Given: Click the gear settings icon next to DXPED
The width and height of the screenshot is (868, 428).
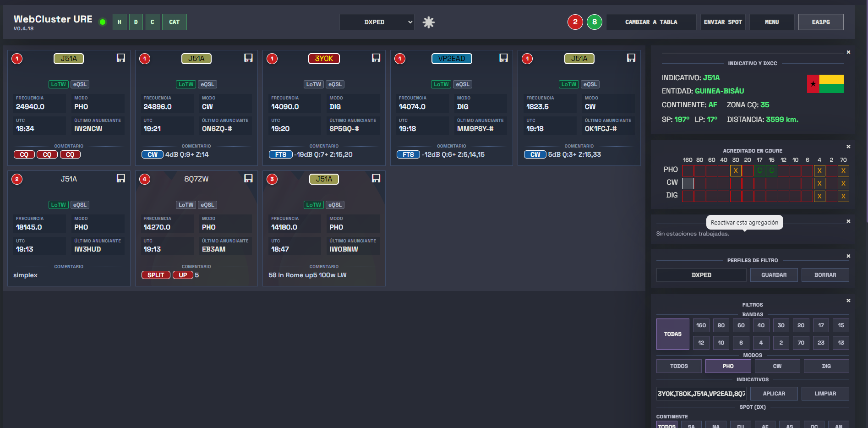Looking at the screenshot, I should click(x=428, y=22).
